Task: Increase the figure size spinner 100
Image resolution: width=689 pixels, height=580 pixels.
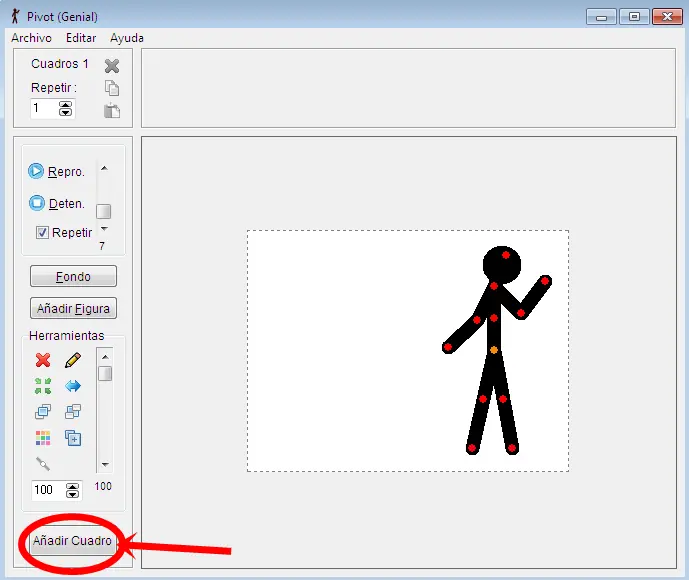Action: 73,486
